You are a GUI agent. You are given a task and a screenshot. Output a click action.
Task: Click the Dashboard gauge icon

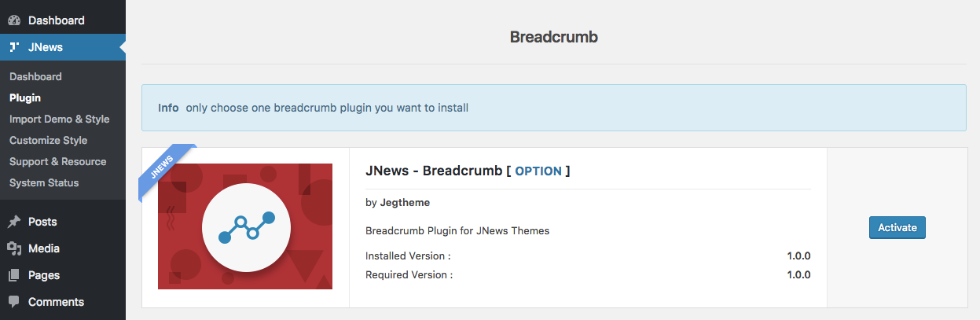[x=14, y=20]
